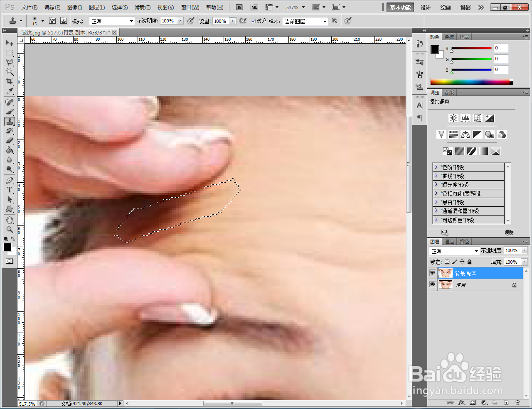Add a layer mask

click(473, 402)
